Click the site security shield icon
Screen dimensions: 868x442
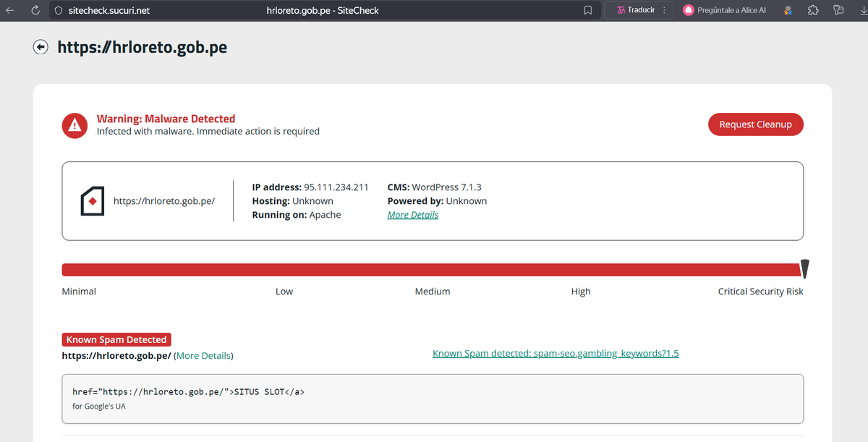[59, 11]
